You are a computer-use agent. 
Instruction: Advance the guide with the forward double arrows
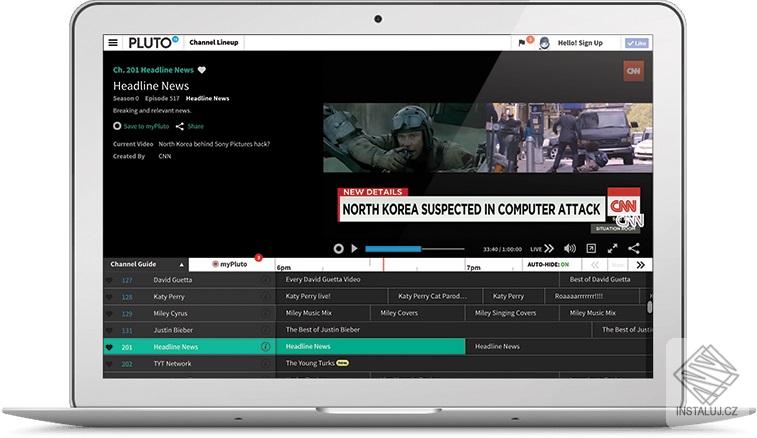pyautogui.click(x=641, y=265)
